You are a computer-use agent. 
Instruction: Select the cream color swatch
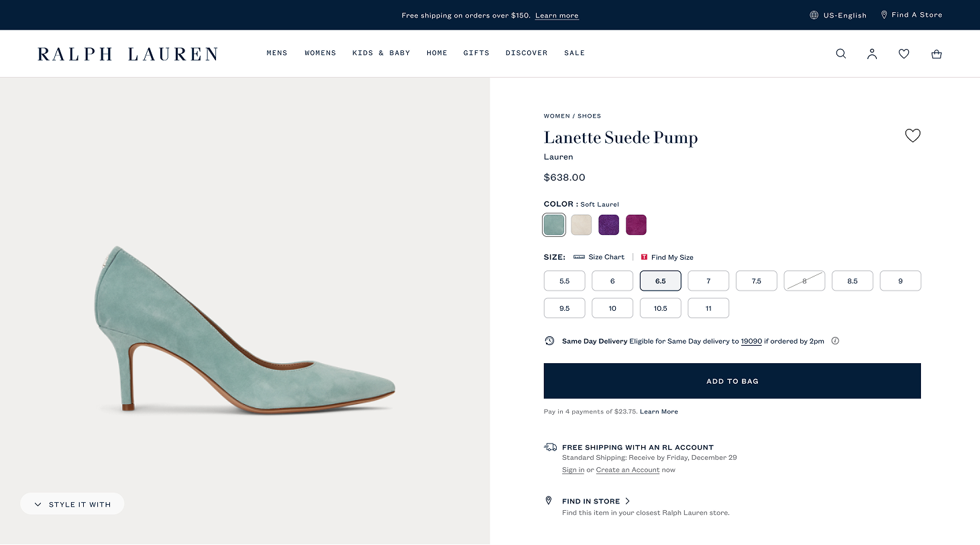click(582, 225)
